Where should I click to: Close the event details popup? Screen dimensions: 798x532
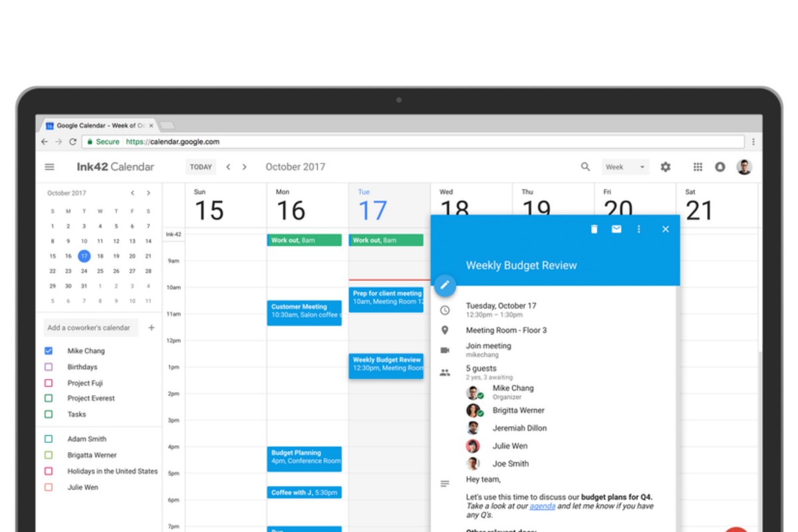coord(665,229)
